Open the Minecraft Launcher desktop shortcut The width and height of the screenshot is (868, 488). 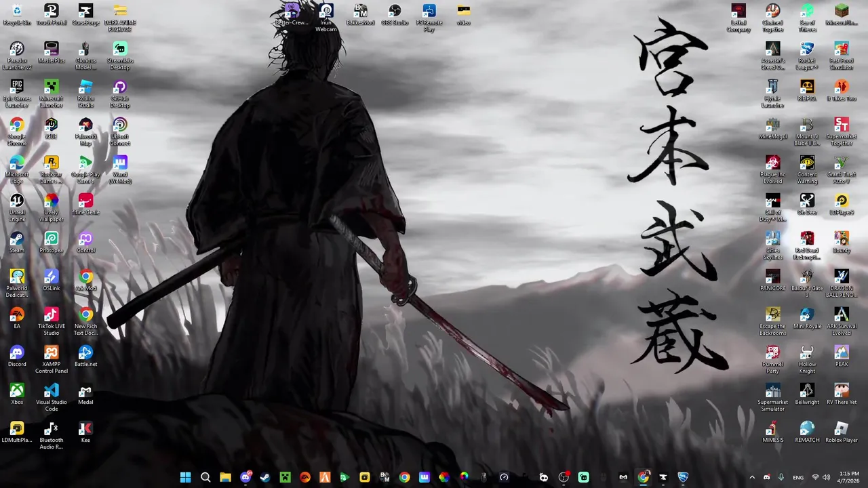(x=51, y=94)
